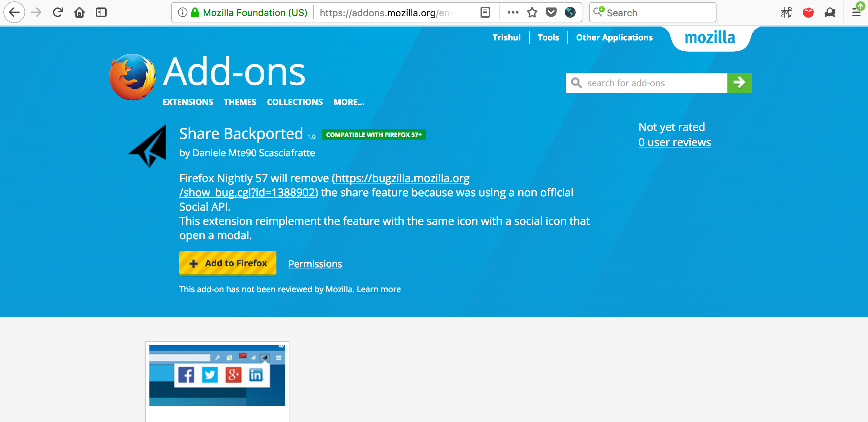The width and height of the screenshot is (868, 422).
Task: Reload the current page
Action: click(58, 13)
